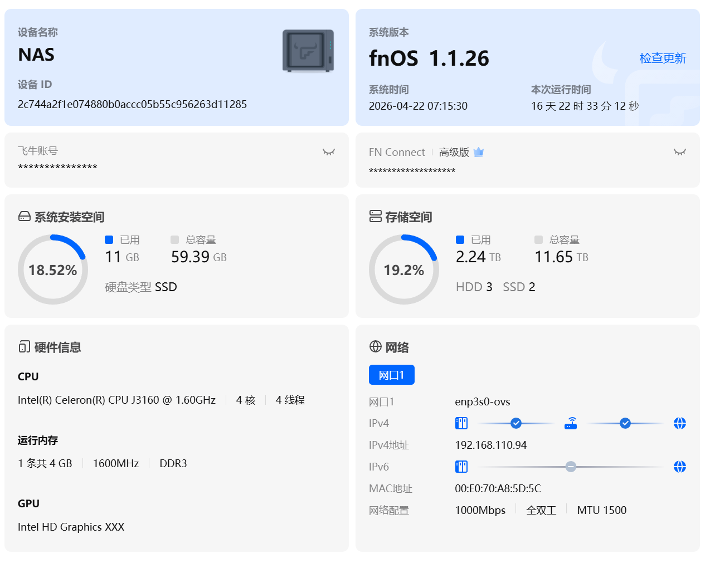Click the FN Connect label
715x588 pixels.
coord(397,152)
